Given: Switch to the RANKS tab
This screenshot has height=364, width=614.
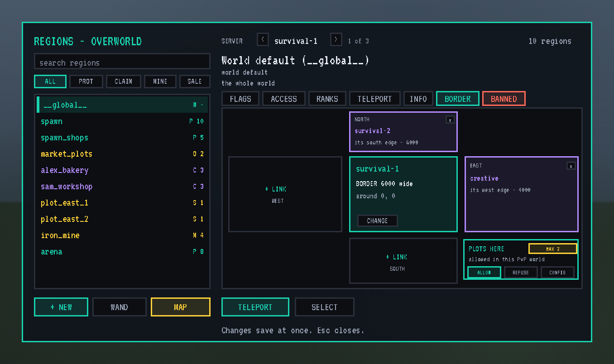Looking at the screenshot, I should point(327,99).
